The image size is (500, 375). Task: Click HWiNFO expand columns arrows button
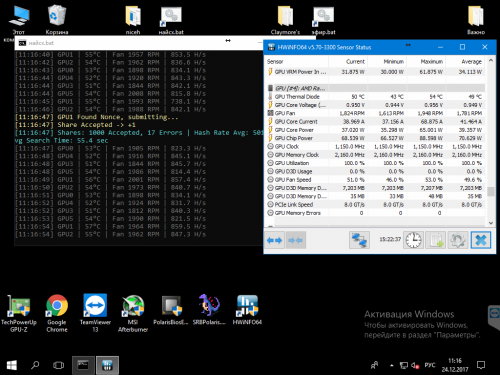click(x=274, y=240)
